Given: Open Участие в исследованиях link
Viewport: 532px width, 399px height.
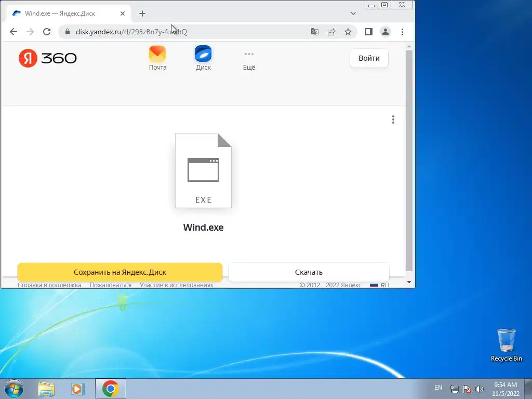Looking at the screenshot, I should point(177,285).
